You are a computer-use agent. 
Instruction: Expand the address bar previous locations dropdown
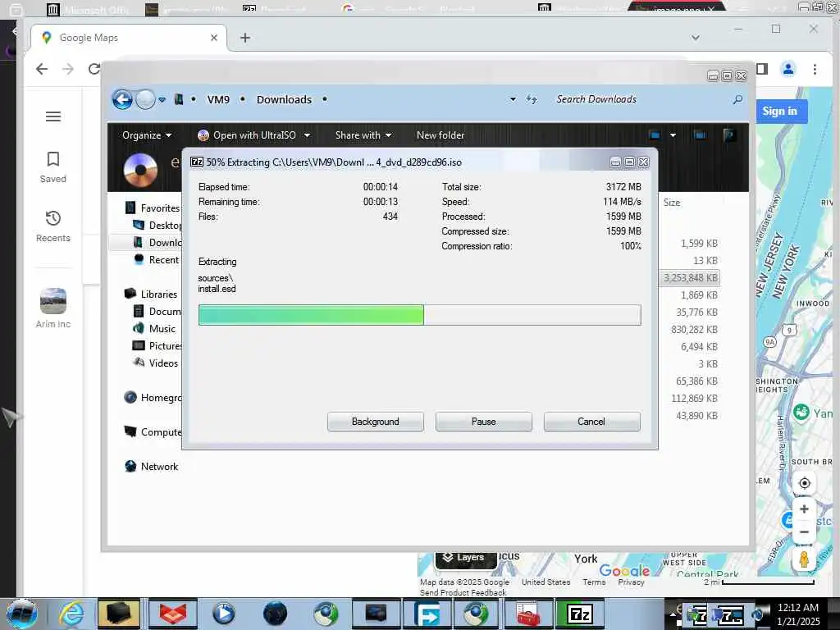(x=513, y=99)
